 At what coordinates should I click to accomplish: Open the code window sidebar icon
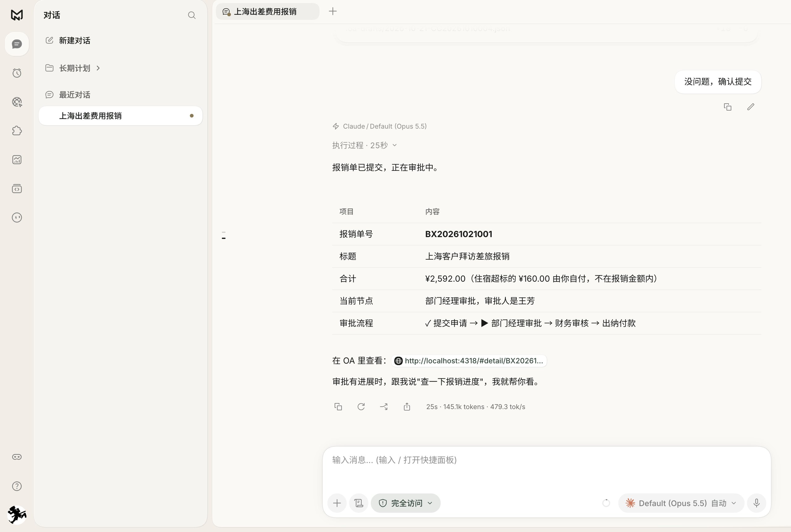[x=17, y=189]
